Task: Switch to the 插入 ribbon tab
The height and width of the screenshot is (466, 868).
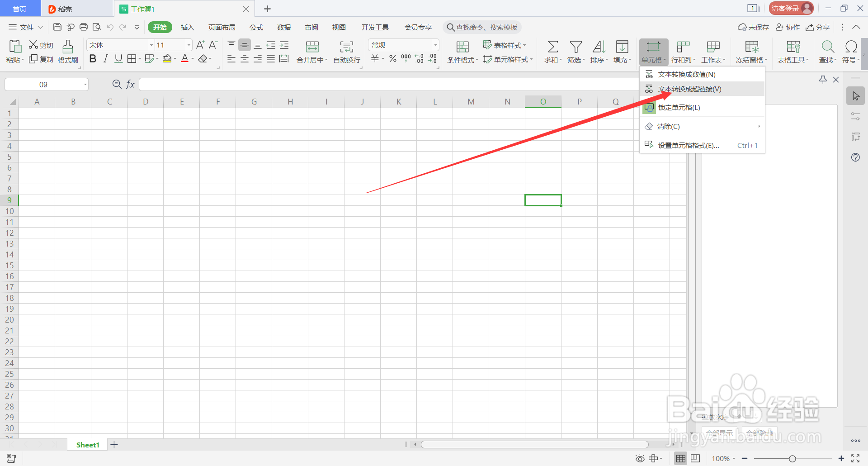Action: [x=187, y=27]
